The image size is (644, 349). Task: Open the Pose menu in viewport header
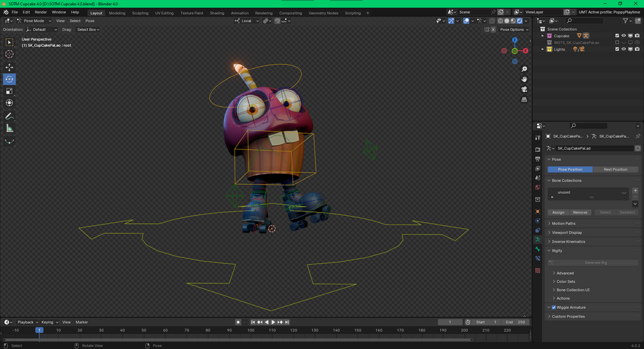pyautogui.click(x=90, y=21)
